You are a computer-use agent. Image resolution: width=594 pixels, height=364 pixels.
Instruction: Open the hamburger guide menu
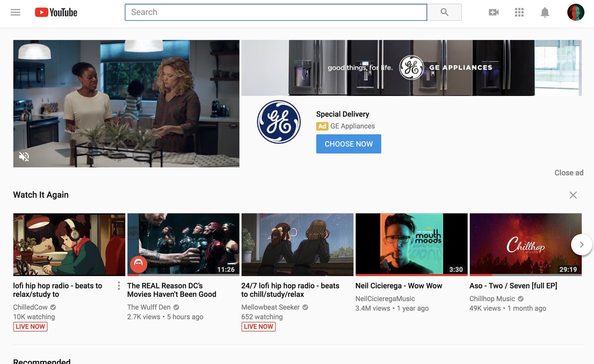click(x=15, y=12)
